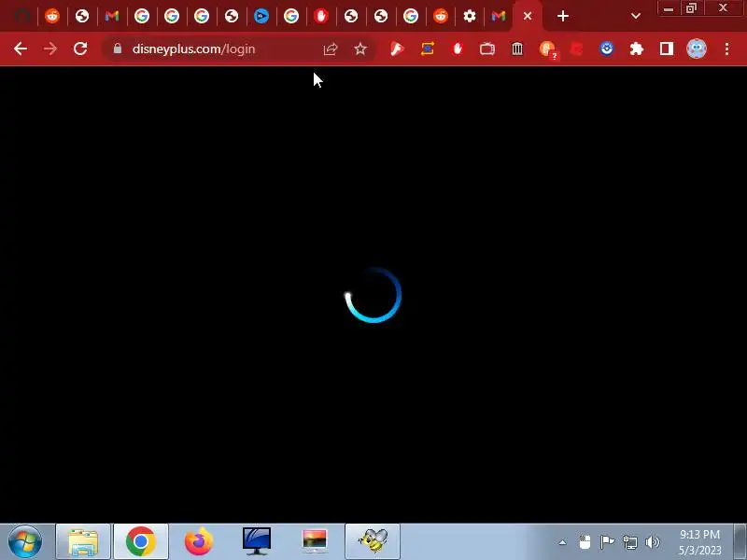Share this page using the share icon
Screen dimensions: 747x560
pos(331,49)
